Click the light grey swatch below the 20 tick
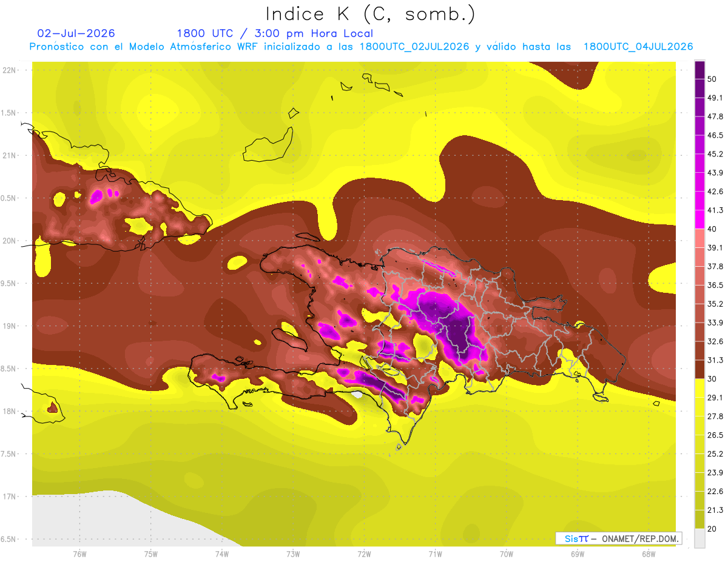Image resolution: width=728 pixels, height=562 pixels. coord(700,538)
